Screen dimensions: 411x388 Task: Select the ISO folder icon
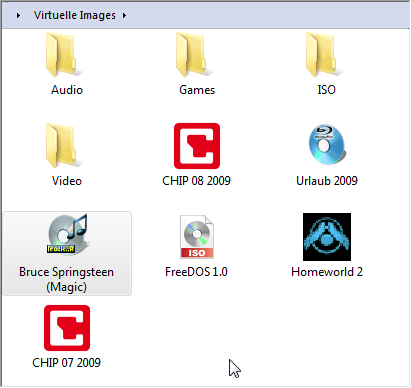324,55
